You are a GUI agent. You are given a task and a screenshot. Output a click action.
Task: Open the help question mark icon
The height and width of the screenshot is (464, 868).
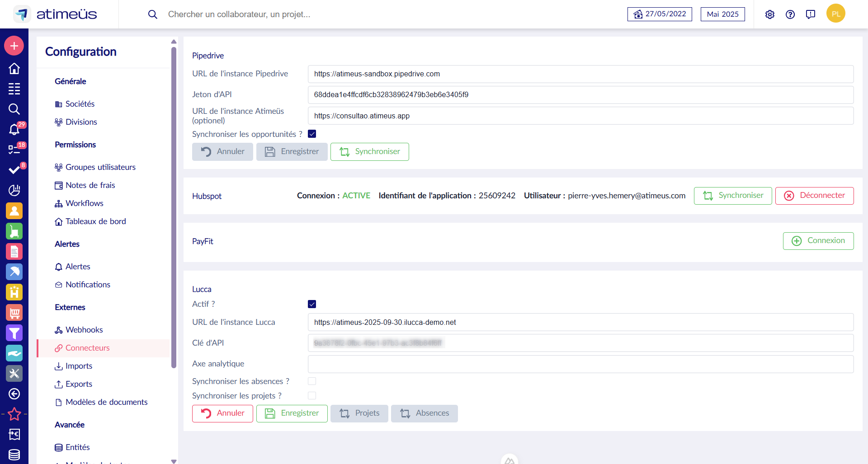click(790, 14)
